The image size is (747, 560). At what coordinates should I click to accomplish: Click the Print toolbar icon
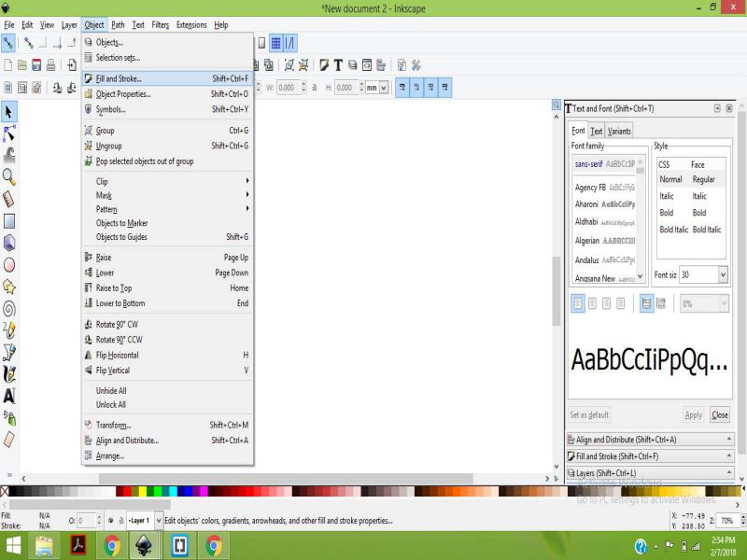(x=50, y=65)
